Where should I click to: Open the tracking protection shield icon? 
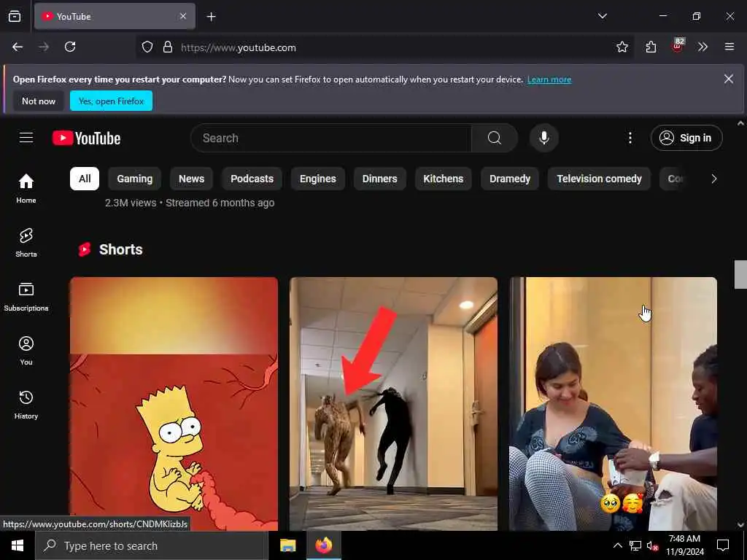pos(147,47)
